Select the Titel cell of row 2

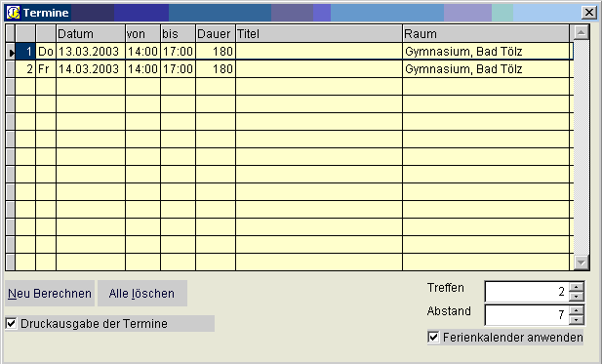319,69
